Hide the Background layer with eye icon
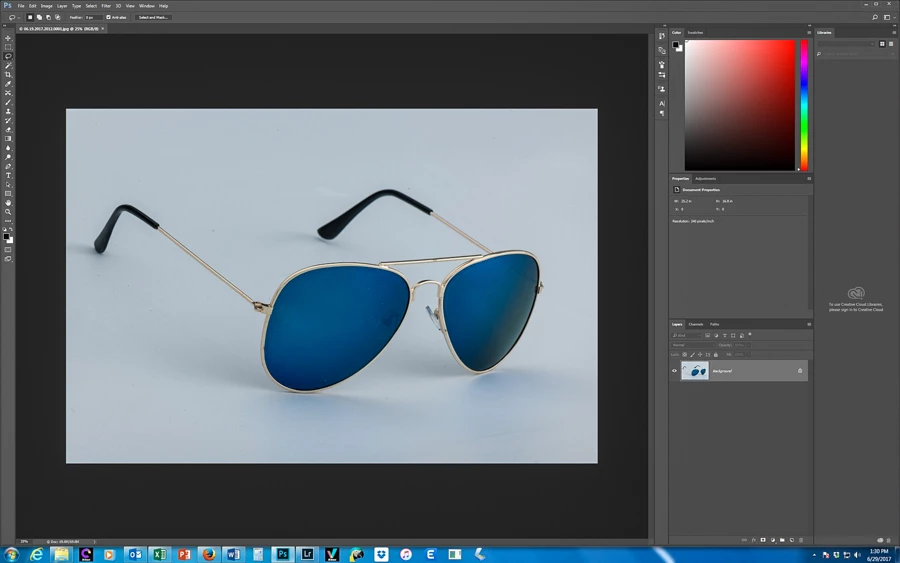This screenshot has height=563, width=900. coord(674,371)
